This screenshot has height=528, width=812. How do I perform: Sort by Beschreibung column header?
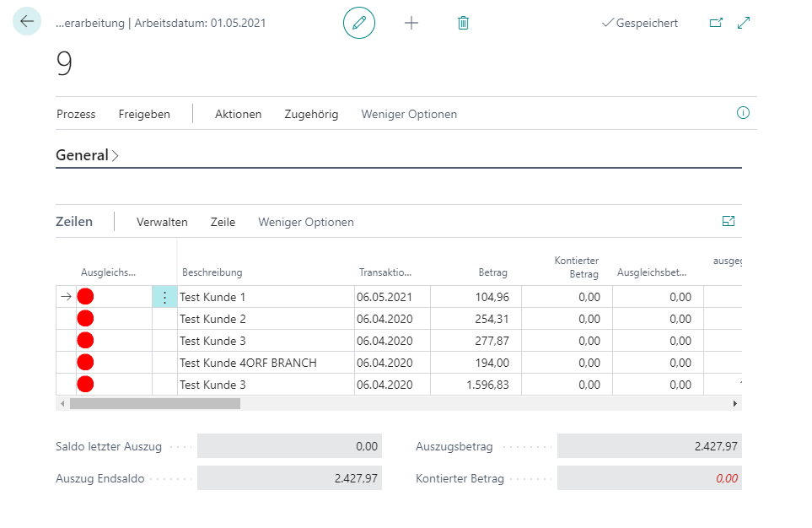pyautogui.click(x=212, y=272)
